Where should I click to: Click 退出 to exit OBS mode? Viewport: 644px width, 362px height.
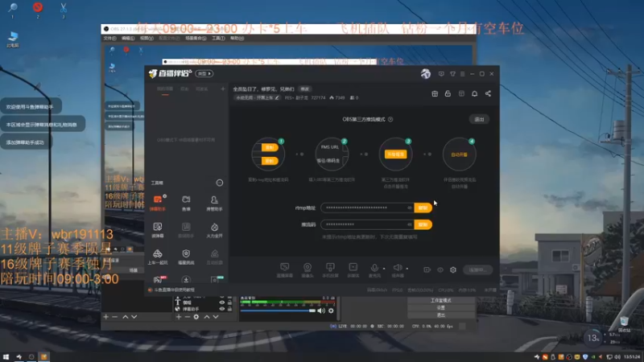click(x=479, y=119)
